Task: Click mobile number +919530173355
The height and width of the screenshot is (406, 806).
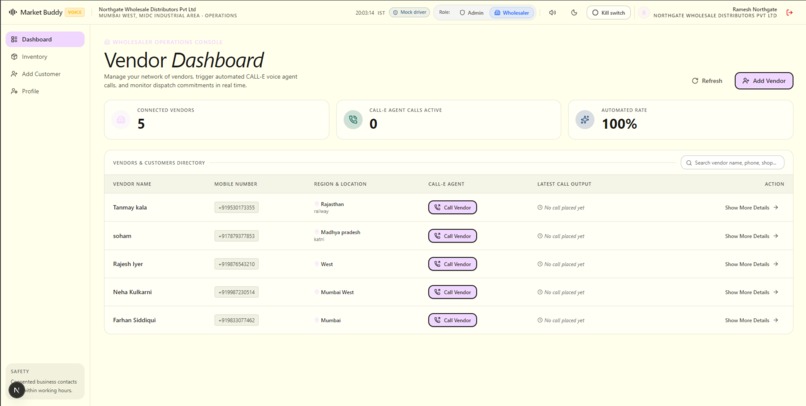Action: (x=236, y=208)
